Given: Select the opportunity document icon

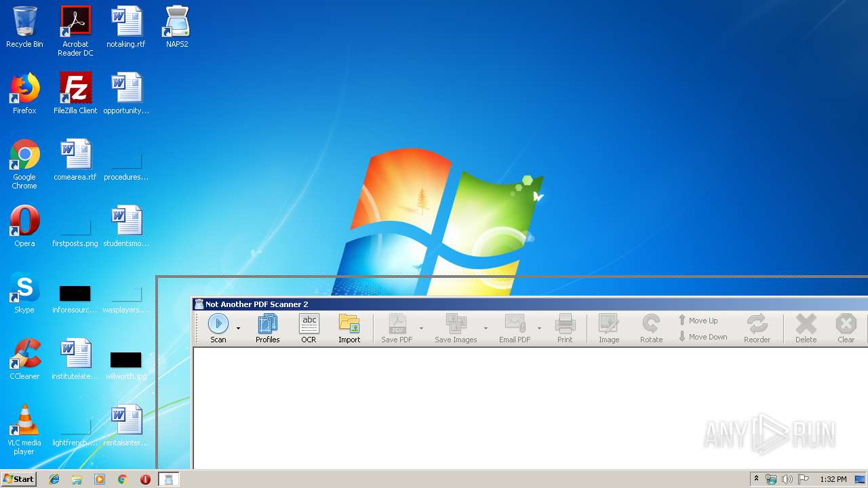Looking at the screenshot, I should pyautogui.click(x=126, y=94).
